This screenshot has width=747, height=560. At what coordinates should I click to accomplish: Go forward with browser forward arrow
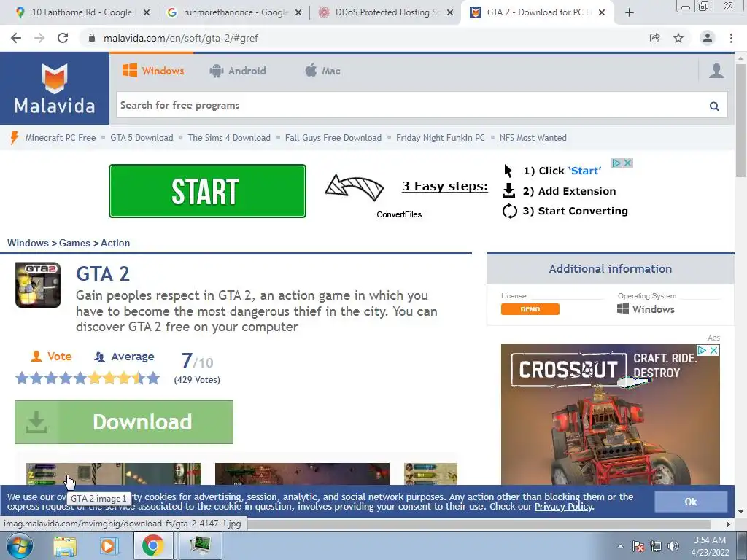[39, 38]
